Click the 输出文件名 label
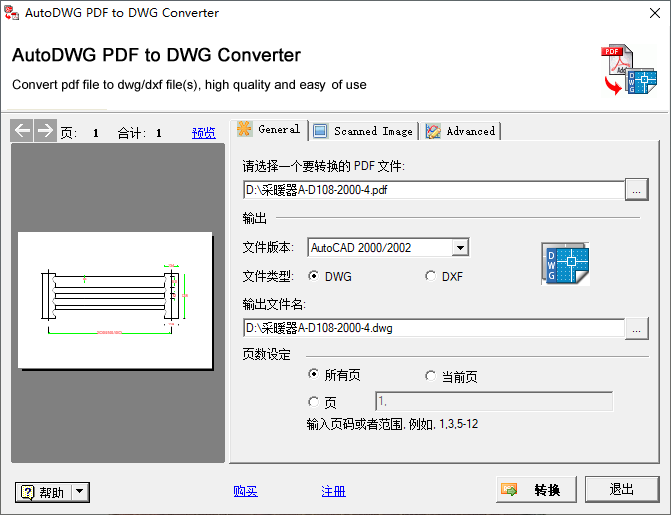 coord(274,304)
